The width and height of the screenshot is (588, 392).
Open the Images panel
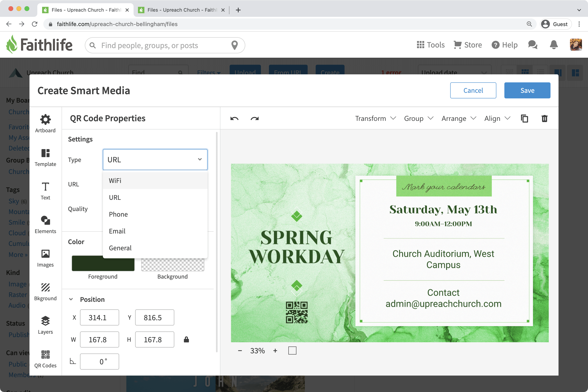[45, 258]
